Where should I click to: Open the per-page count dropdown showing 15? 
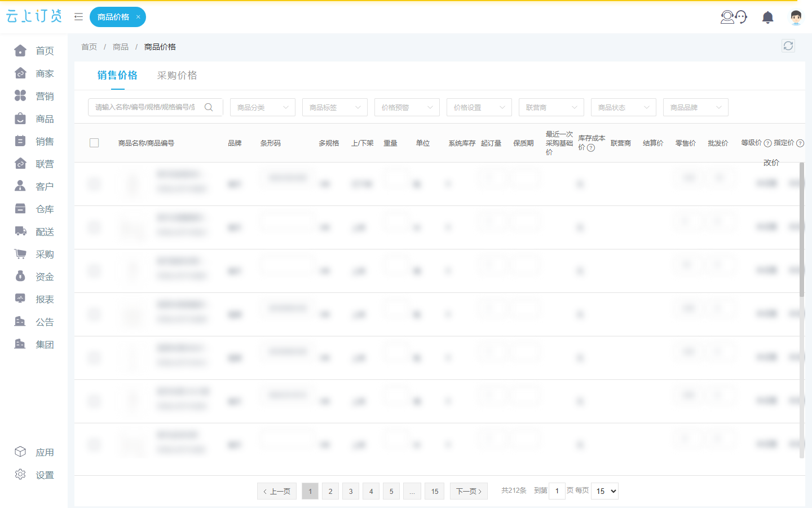click(x=604, y=491)
